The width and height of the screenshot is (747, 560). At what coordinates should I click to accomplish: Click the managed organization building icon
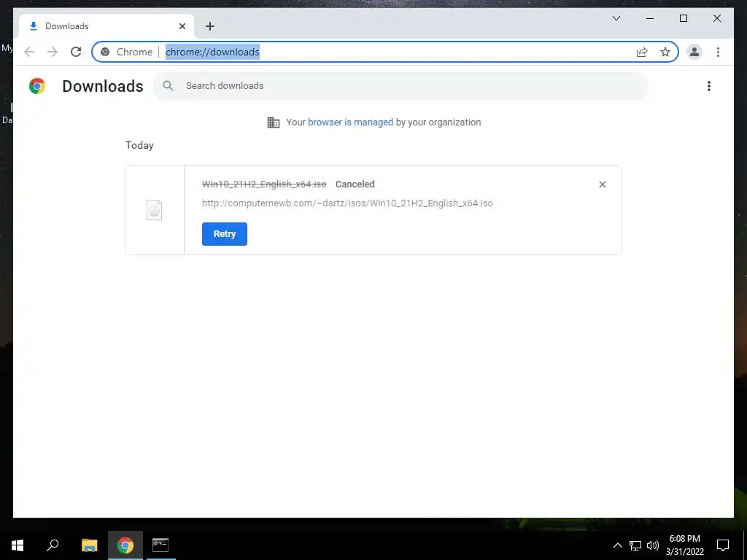(x=274, y=122)
